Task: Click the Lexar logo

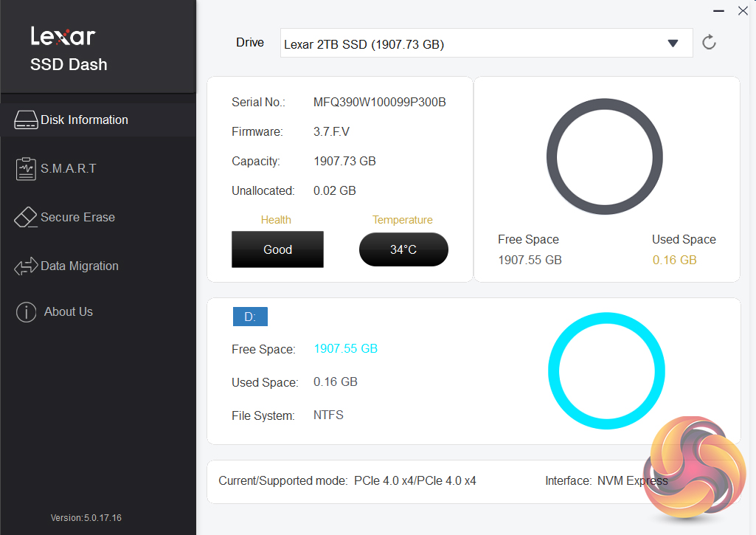Action: [x=63, y=36]
